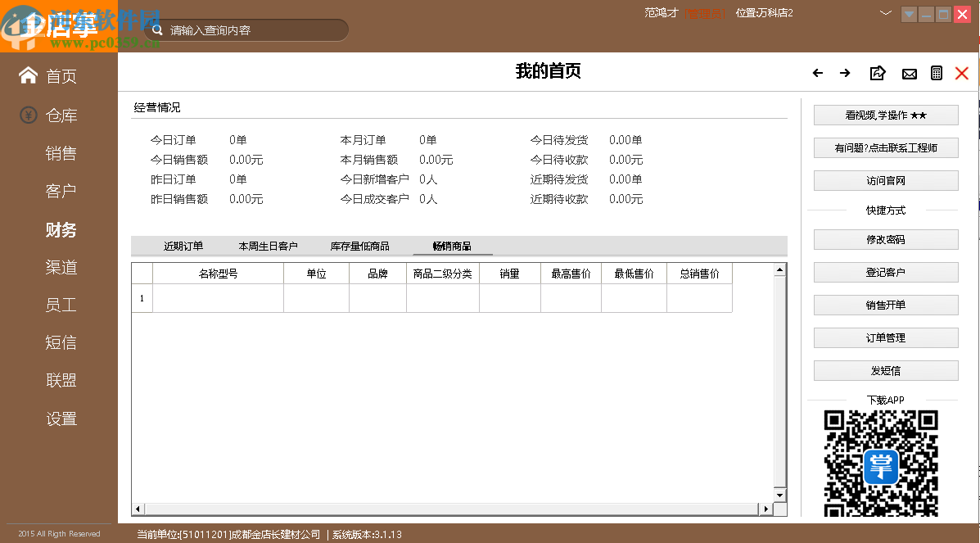
Task: Click the 看视频,学操作 button
Action: click(x=885, y=115)
